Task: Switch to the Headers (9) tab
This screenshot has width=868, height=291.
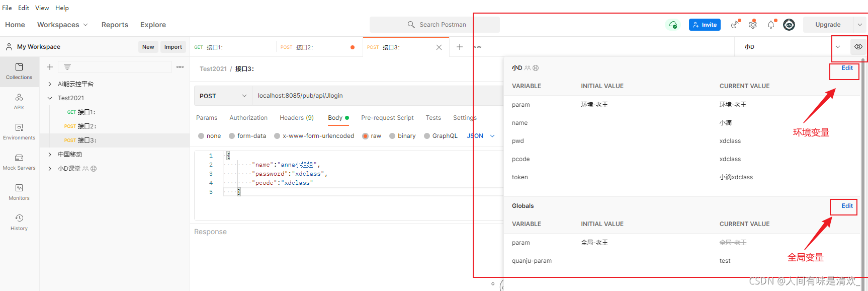Action: click(297, 118)
